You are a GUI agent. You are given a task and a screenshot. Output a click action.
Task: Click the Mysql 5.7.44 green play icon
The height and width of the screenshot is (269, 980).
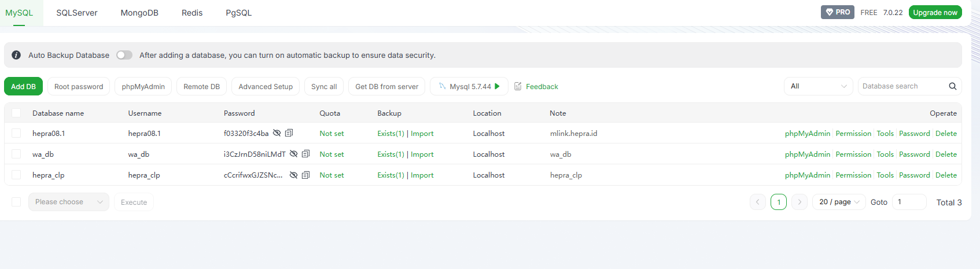click(x=497, y=86)
